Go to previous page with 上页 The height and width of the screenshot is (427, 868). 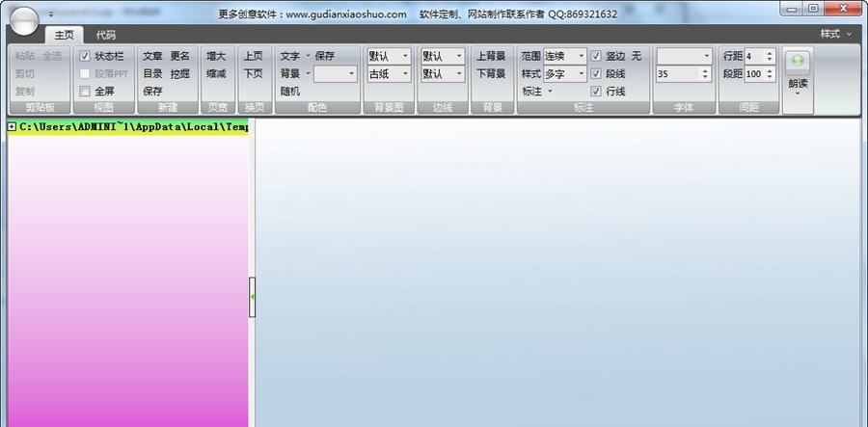[254, 56]
